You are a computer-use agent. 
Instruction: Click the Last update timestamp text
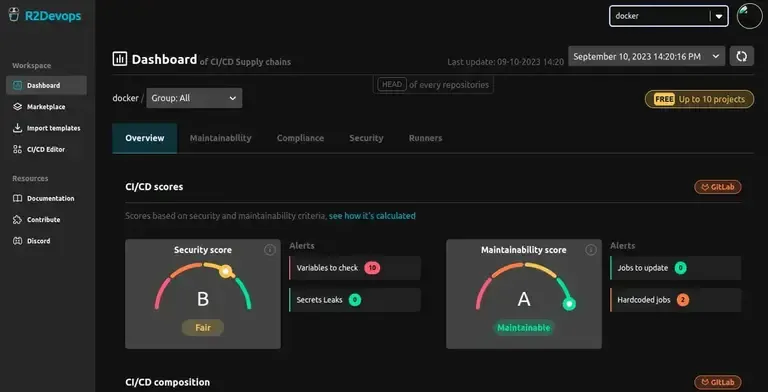505,62
